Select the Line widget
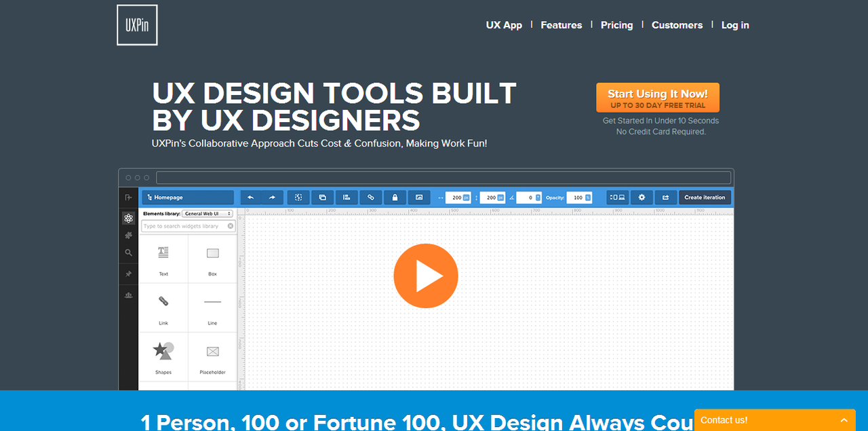The height and width of the screenshot is (431, 868). point(213,309)
